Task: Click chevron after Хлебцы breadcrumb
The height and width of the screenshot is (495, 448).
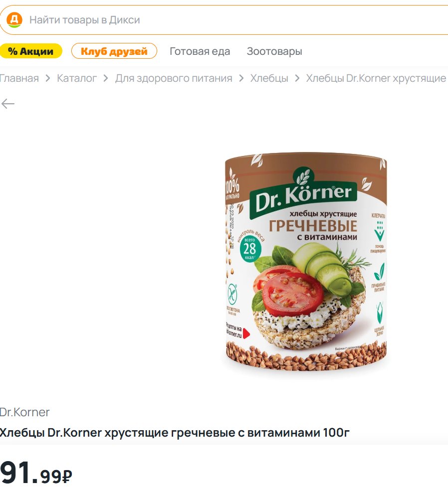Action: tap(297, 78)
